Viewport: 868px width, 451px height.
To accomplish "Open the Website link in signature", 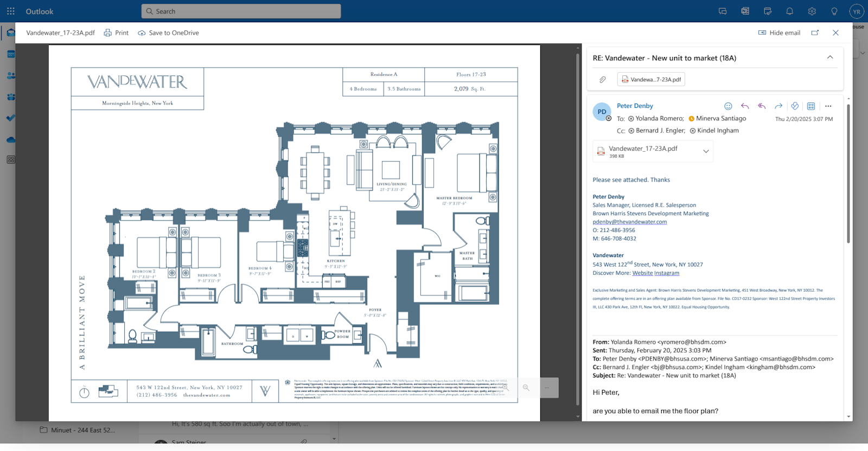I will [642, 273].
